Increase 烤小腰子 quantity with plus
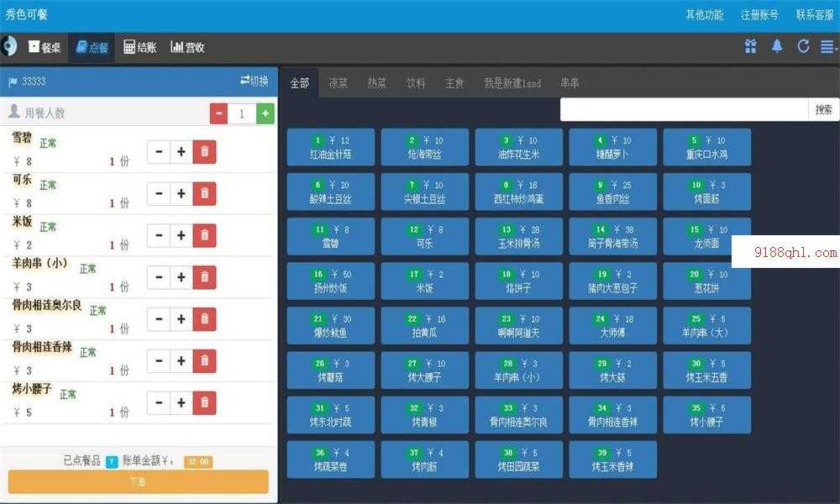840x504 pixels. point(181,402)
